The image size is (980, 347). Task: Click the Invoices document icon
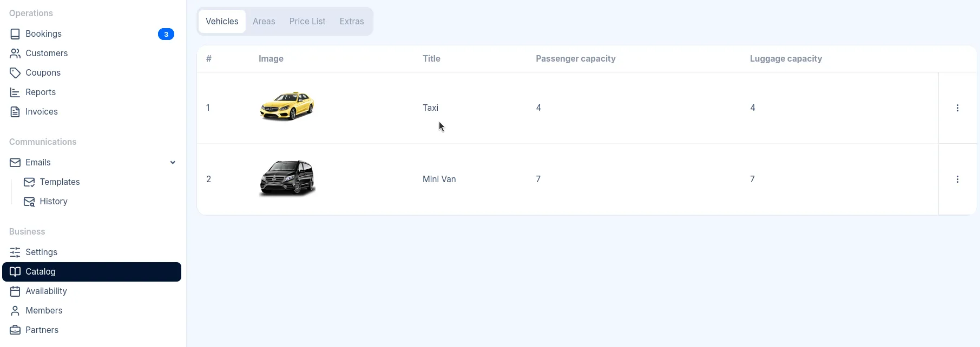pyautogui.click(x=15, y=112)
